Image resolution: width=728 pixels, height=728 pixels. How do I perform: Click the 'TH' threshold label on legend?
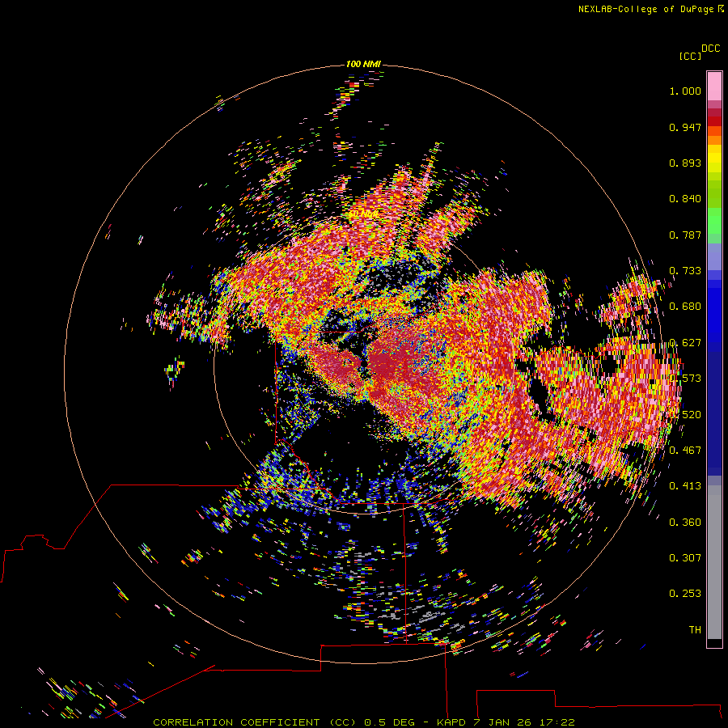[x=695, y=630]
